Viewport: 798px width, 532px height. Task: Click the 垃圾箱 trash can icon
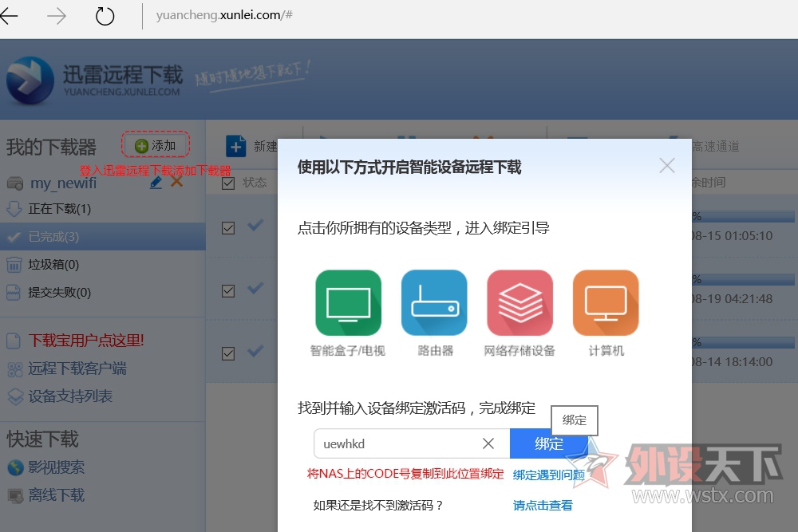pos(14,265)
